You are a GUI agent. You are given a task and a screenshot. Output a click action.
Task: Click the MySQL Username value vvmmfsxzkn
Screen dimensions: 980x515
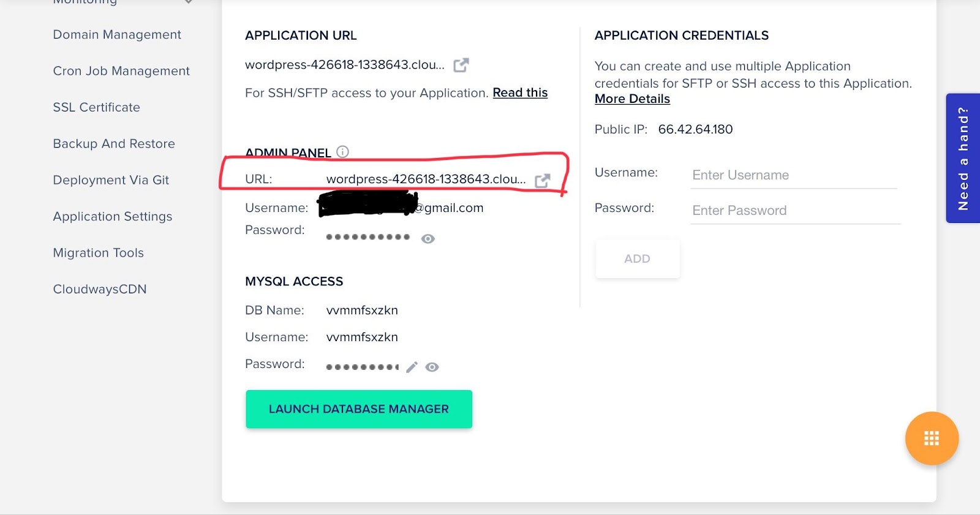(362, 337)
